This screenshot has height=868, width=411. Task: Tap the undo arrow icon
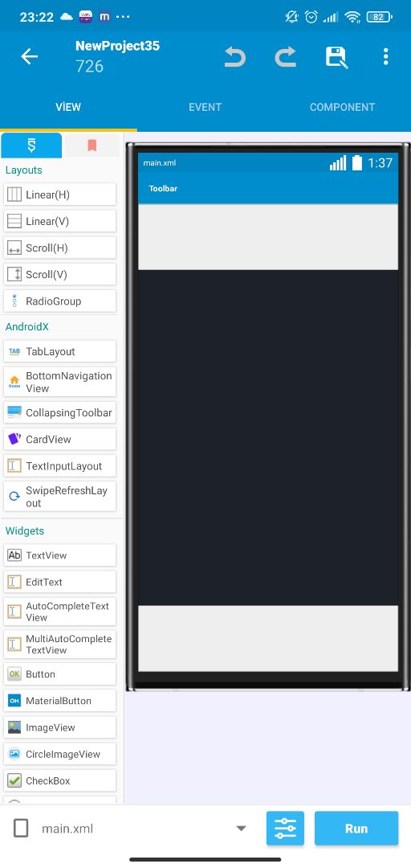235,57
